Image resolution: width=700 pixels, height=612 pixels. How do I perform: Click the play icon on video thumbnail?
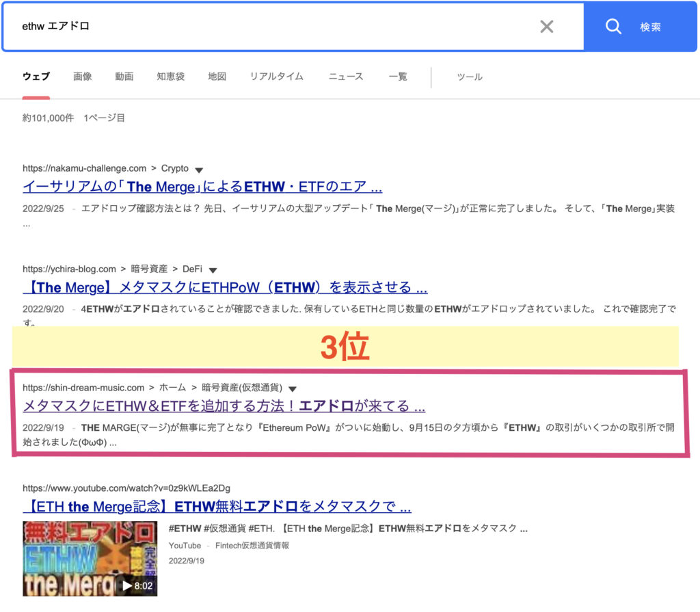point(126,586)
